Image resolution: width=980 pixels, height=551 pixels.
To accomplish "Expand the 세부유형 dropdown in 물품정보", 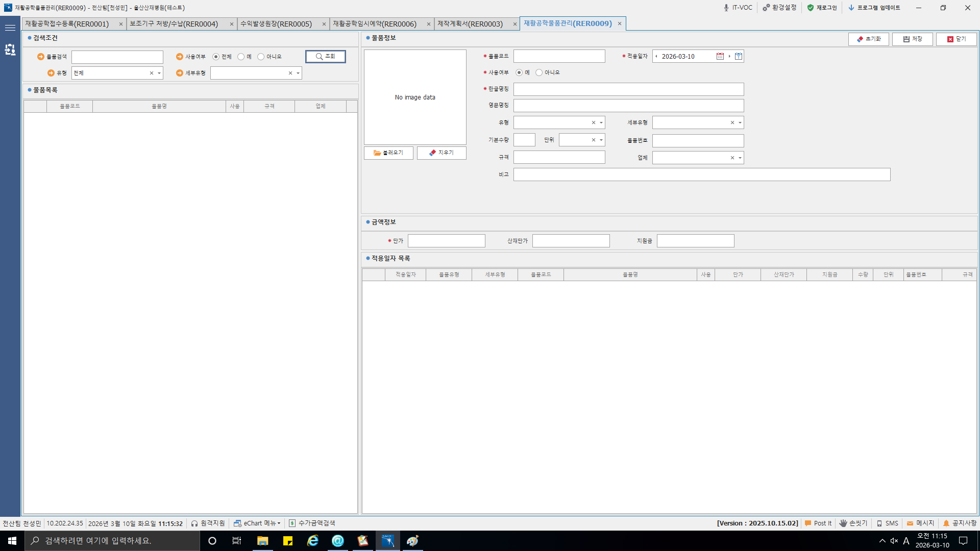I will [740, 122].
